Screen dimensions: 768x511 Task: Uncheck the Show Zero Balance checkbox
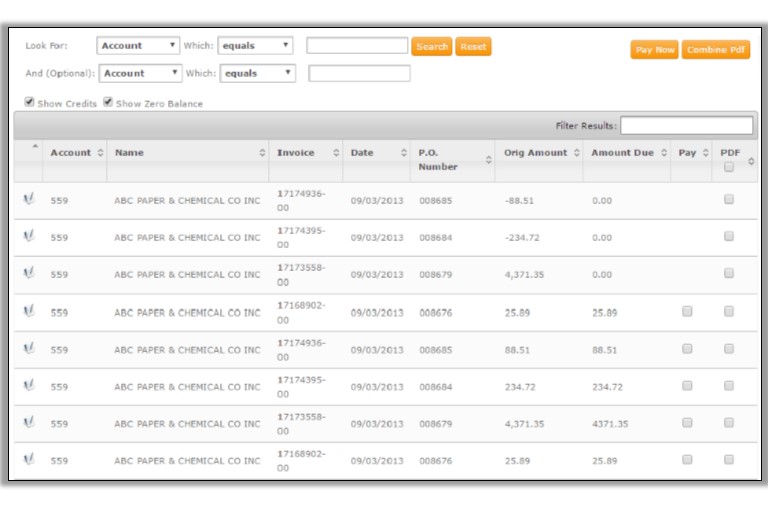point(108,102)
